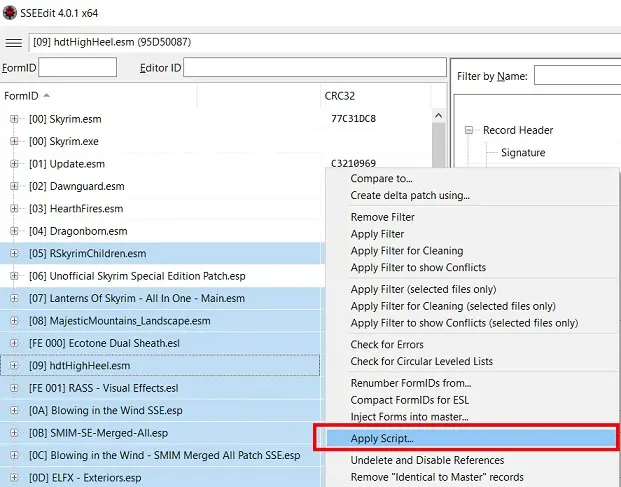Image resolution: width=621 pixels, height=487 pixels.
Task: Expand the MajesticMountains_Landscape.esm node
Action: [x=14, y=321]
